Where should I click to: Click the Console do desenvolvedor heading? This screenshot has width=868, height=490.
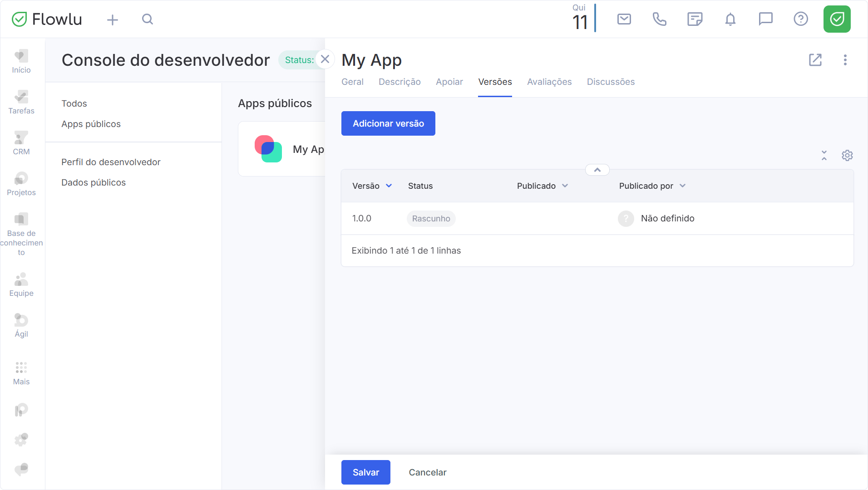(x=166, y=60)
